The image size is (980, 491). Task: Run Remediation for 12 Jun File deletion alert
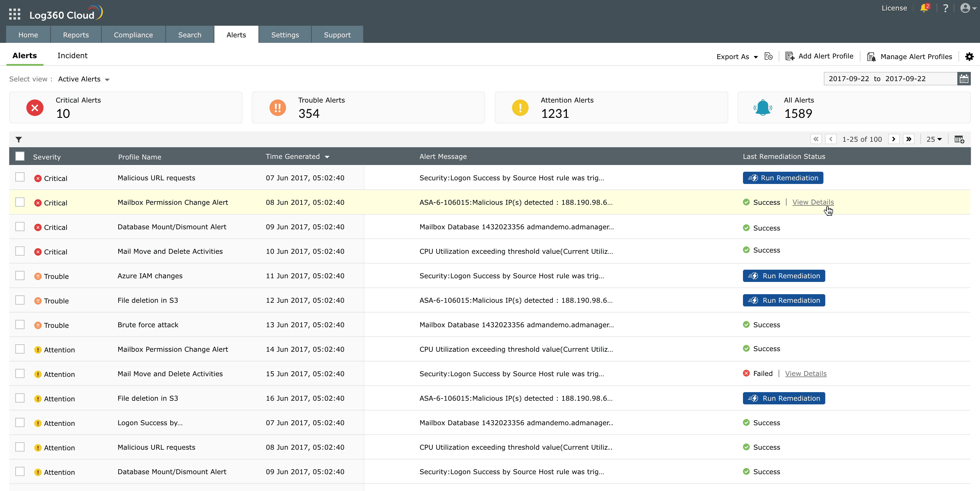[784, 301]
